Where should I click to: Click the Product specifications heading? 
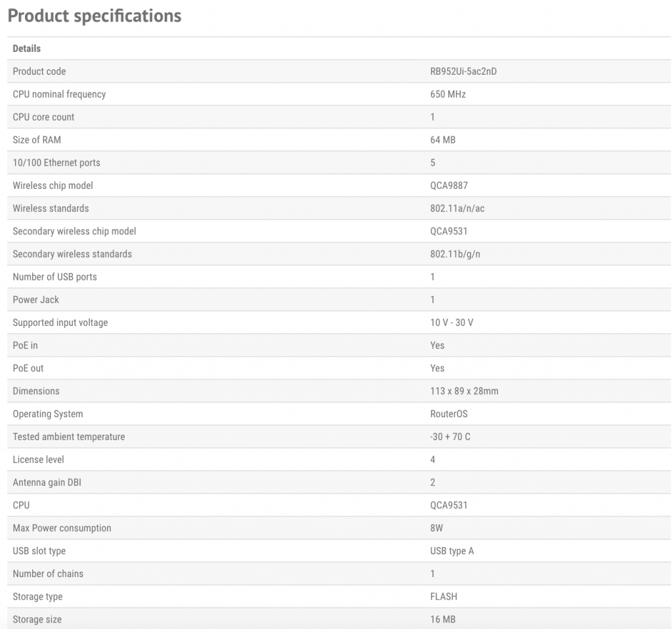(94, 16)
